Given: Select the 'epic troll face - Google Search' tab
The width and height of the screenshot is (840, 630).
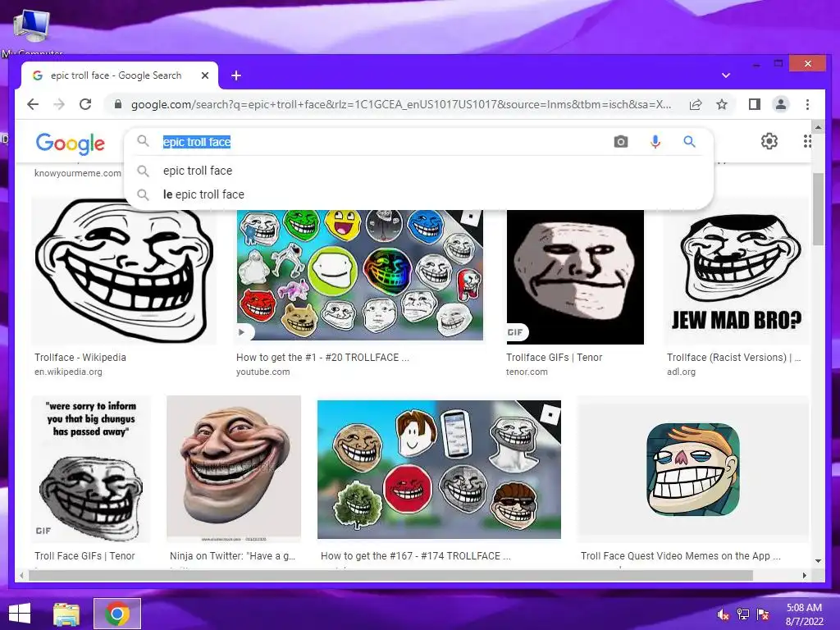Looking at the screenshot, I should [x=120, y=75].
